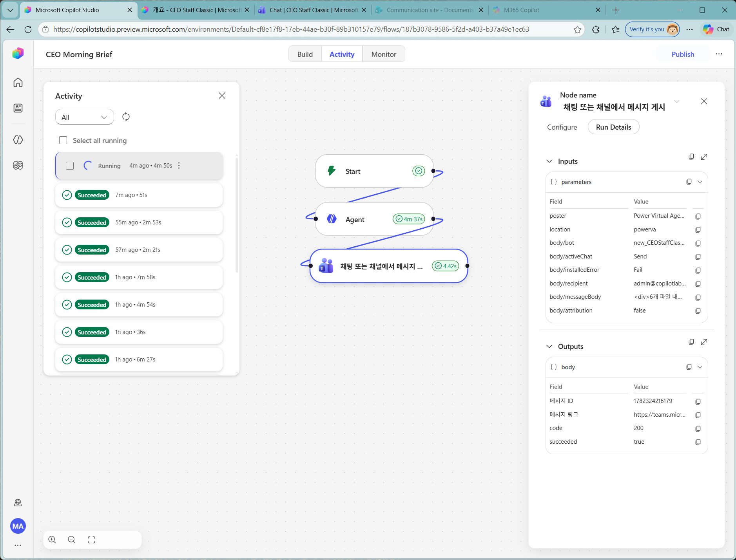Copy the 메시지 링크 value
The width and height of the screenshot is (736, 560).
tap(698, 415)
